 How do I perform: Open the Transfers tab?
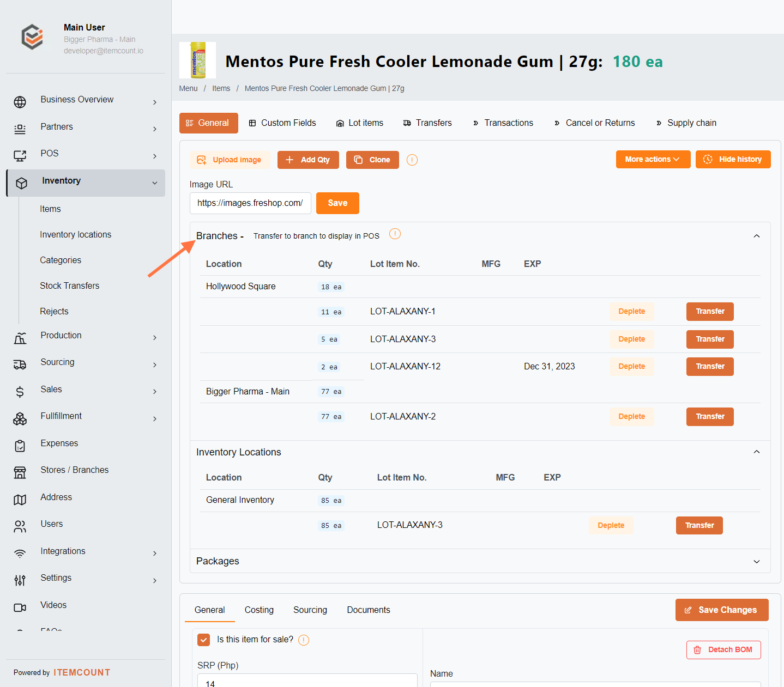pos(427,123)
